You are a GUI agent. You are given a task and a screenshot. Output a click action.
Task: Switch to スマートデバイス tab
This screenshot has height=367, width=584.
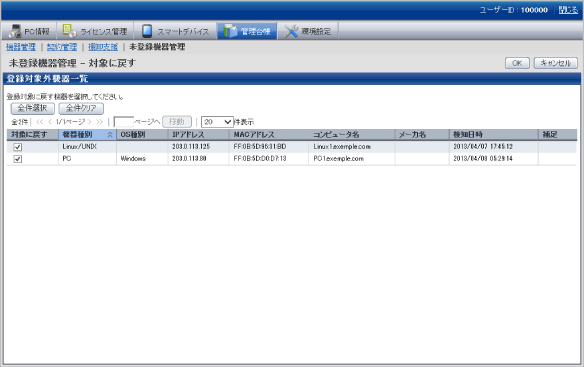[x=175, y=31]
